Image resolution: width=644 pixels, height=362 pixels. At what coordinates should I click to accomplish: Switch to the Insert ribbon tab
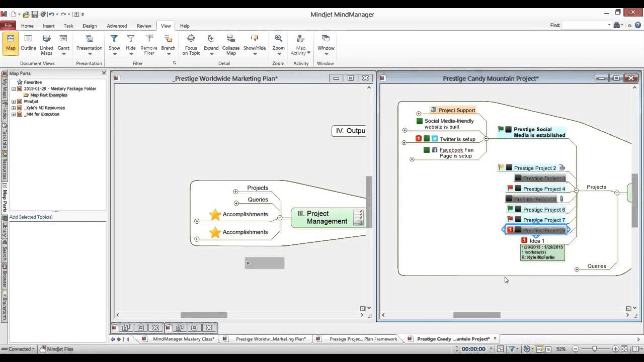pyautogui.click(x=49, y=26)
